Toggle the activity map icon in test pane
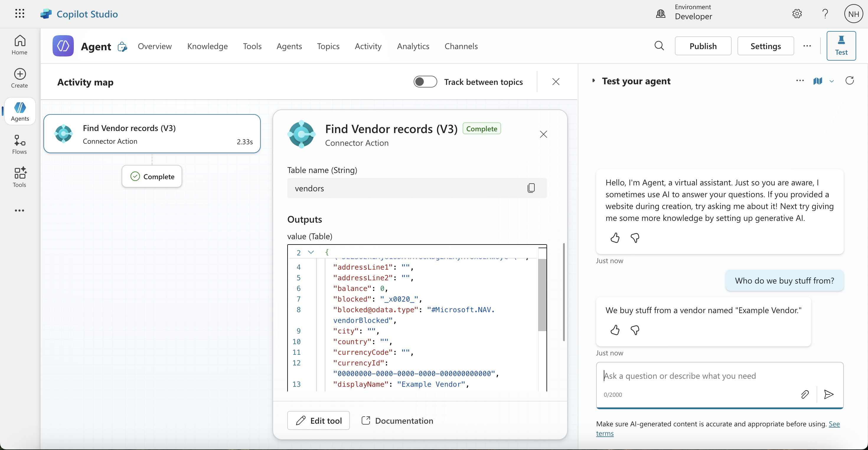Image resolution: width=868 pixels, height=450 pixels. pyautogui.click(x=818, y=81)
